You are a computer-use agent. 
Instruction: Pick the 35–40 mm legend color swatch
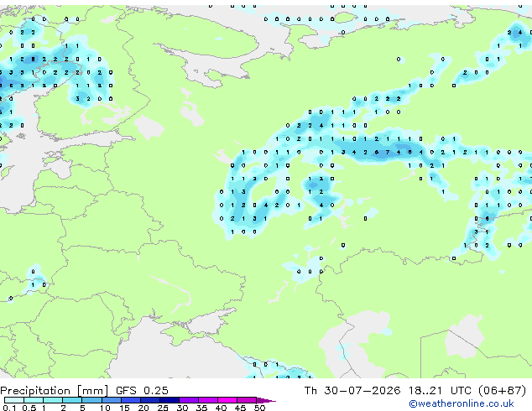208,400
